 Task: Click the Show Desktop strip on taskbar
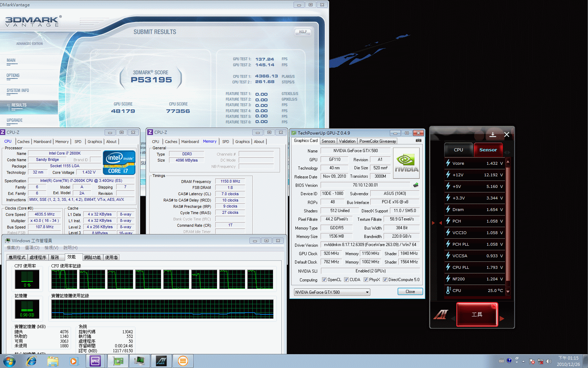point(585,361)
